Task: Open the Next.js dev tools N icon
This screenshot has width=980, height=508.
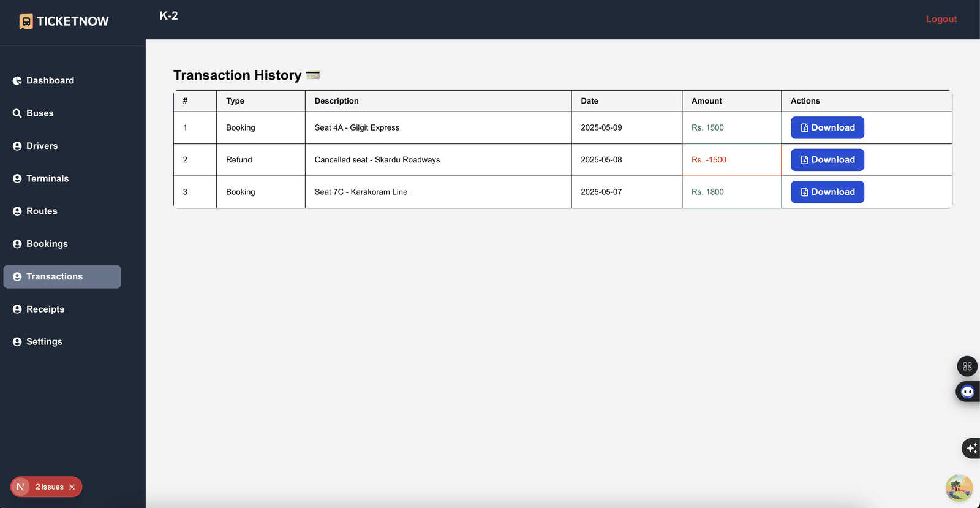Action: coord(20,487)
